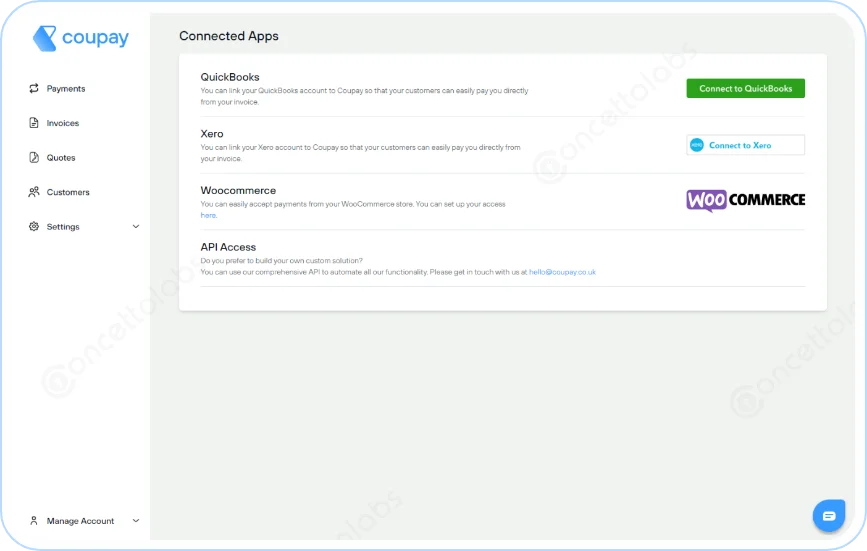Image resolution: width=867 pixels, height=551 pixels.
Task: Click the WooCommerce logo
Action: 745,200
